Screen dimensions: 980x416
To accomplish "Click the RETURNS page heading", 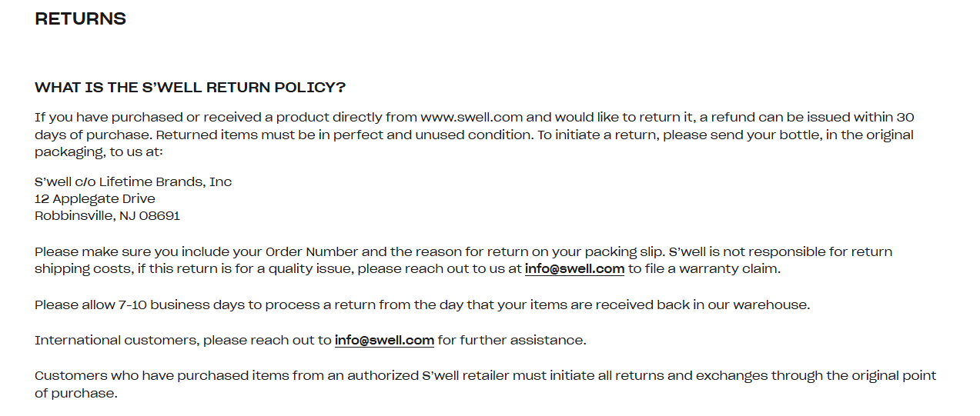I will tap(80, 19).
